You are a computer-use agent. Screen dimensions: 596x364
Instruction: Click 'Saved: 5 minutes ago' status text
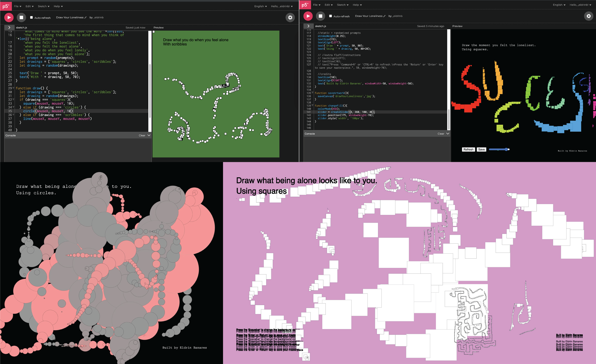[x=431, y=26]
